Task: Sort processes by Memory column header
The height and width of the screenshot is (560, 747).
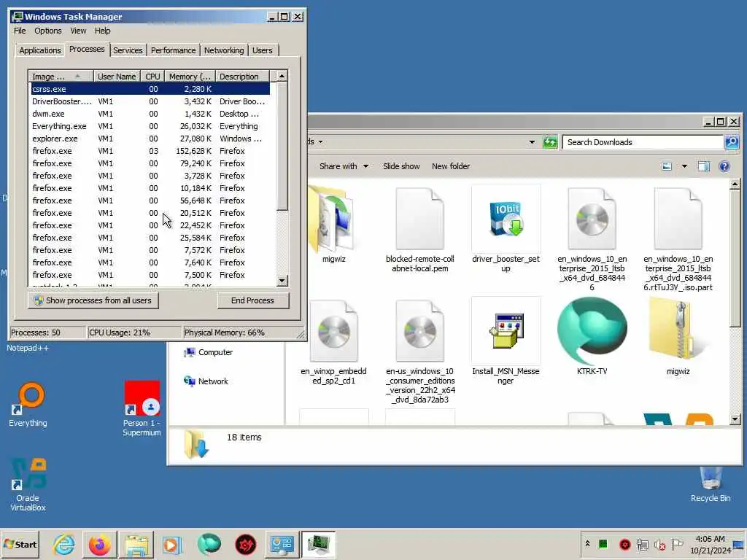Action: coord(190,77)
